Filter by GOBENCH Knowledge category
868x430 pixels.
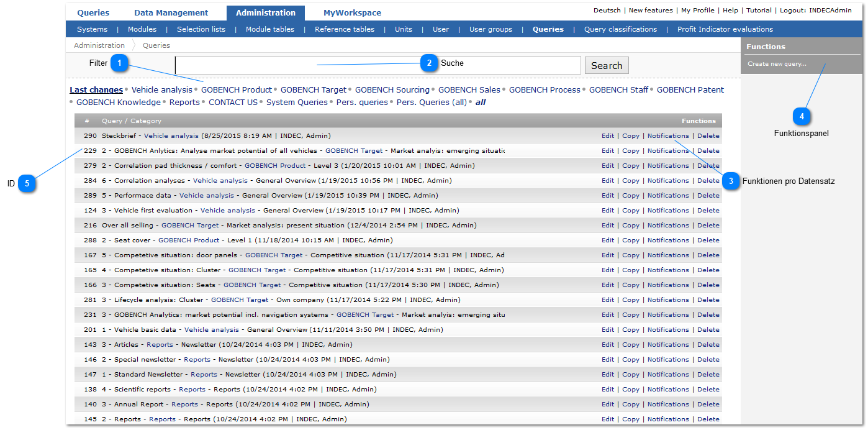(x=119, y=103)
